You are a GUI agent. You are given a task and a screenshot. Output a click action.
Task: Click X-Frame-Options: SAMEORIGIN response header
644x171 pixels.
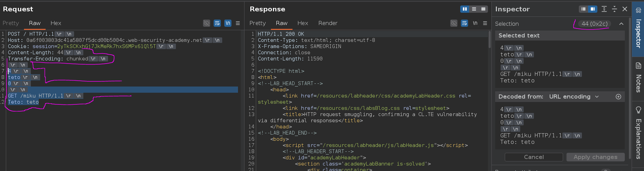299,46
